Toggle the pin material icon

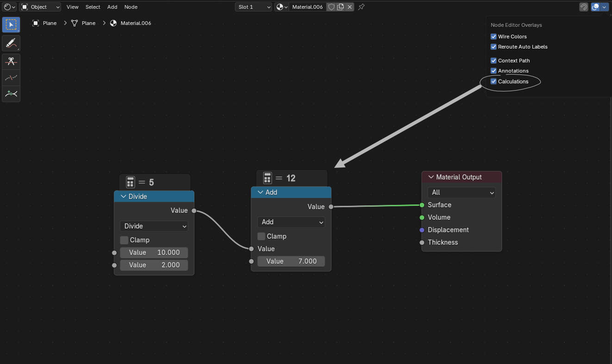[x=362, y=7]
